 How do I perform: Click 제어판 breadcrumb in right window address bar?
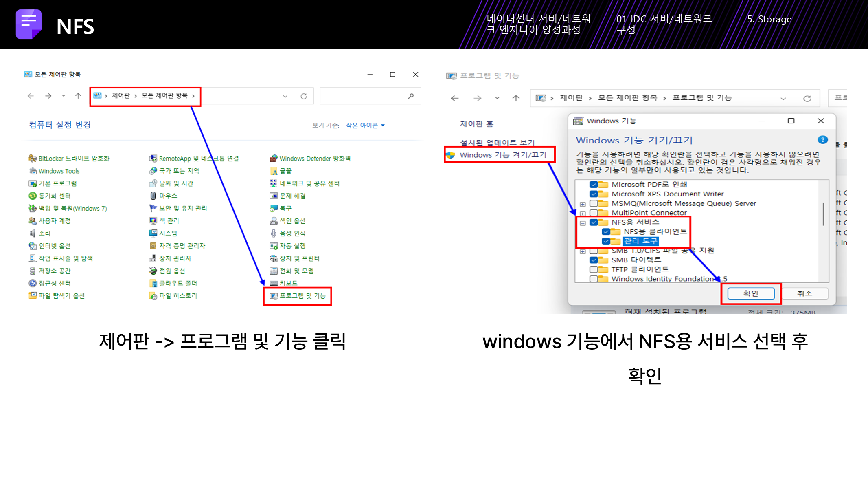(571, 98)
